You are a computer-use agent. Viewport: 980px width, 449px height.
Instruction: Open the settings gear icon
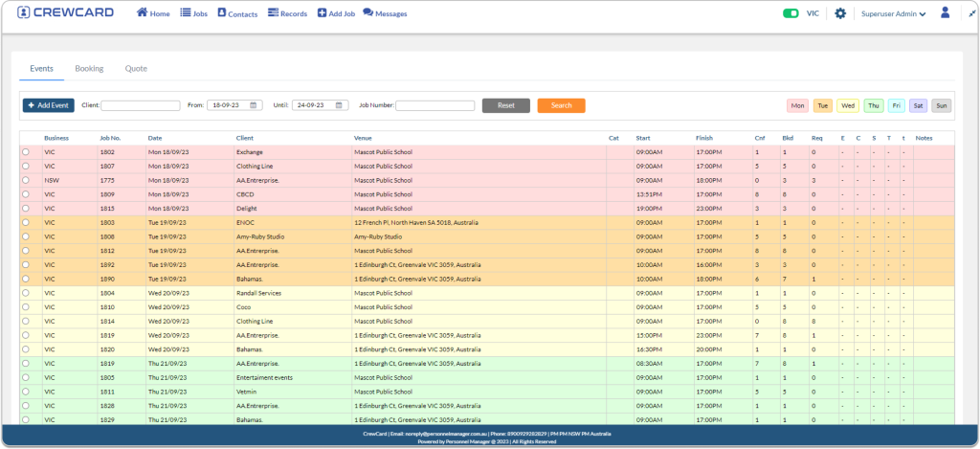click(840, 13)
